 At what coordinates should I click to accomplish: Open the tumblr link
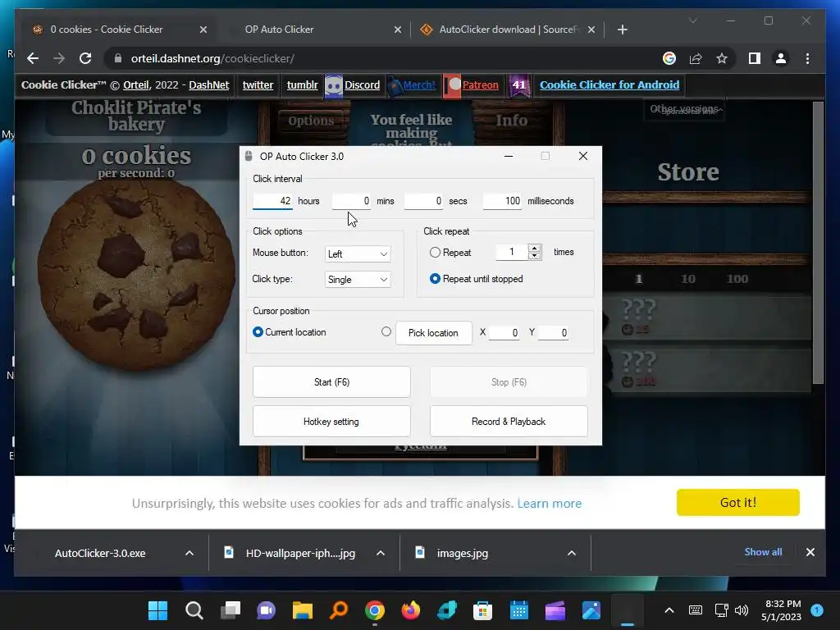pos(302,84)
